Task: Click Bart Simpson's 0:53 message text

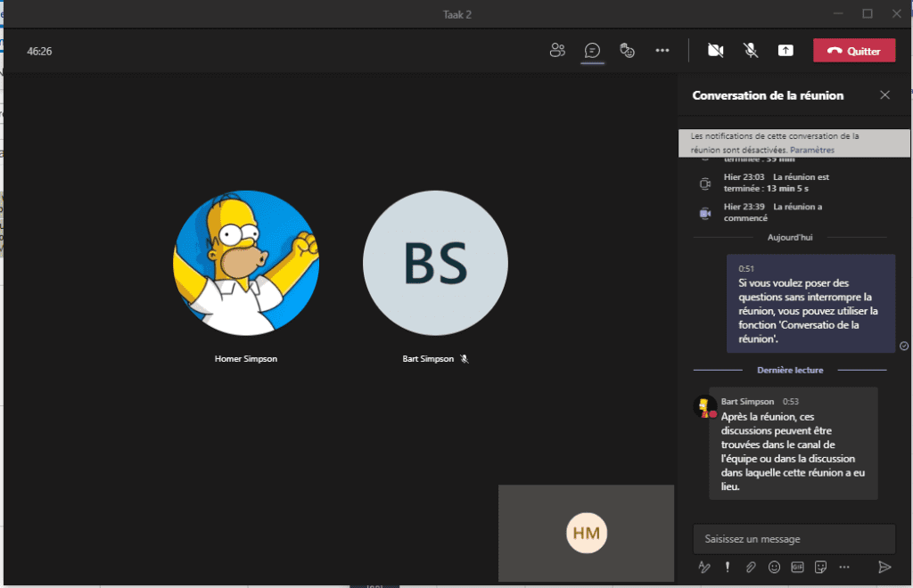Action: point(793,452)
